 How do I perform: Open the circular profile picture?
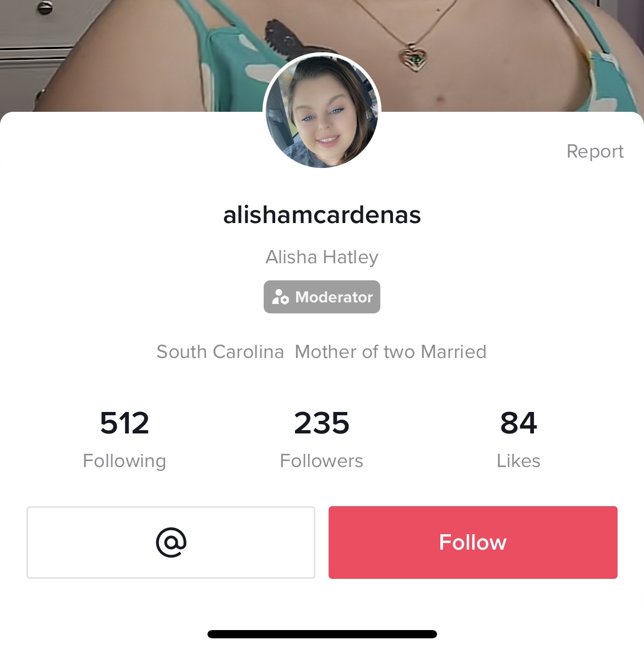tap(322, 111)
